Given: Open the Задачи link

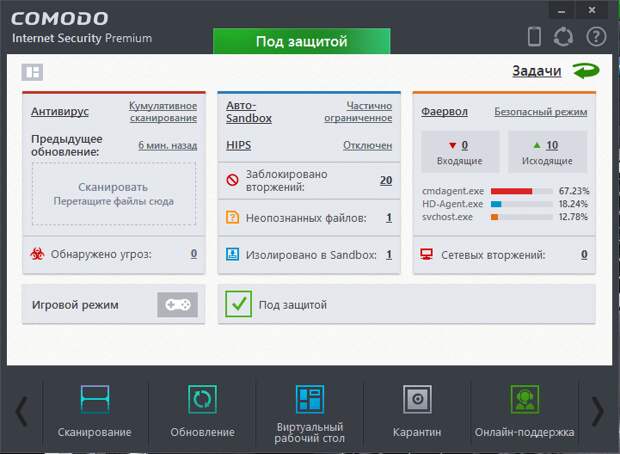Looking at the screenshot, I should pos(537,71).
